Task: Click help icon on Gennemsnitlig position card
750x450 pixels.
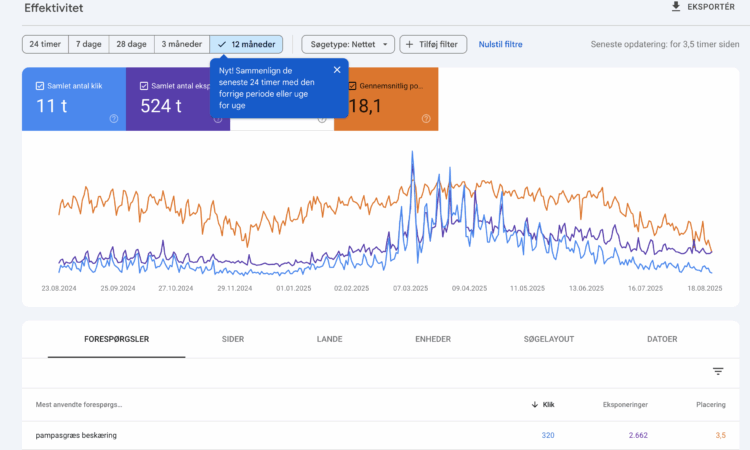Action: [x=425, y=118]
